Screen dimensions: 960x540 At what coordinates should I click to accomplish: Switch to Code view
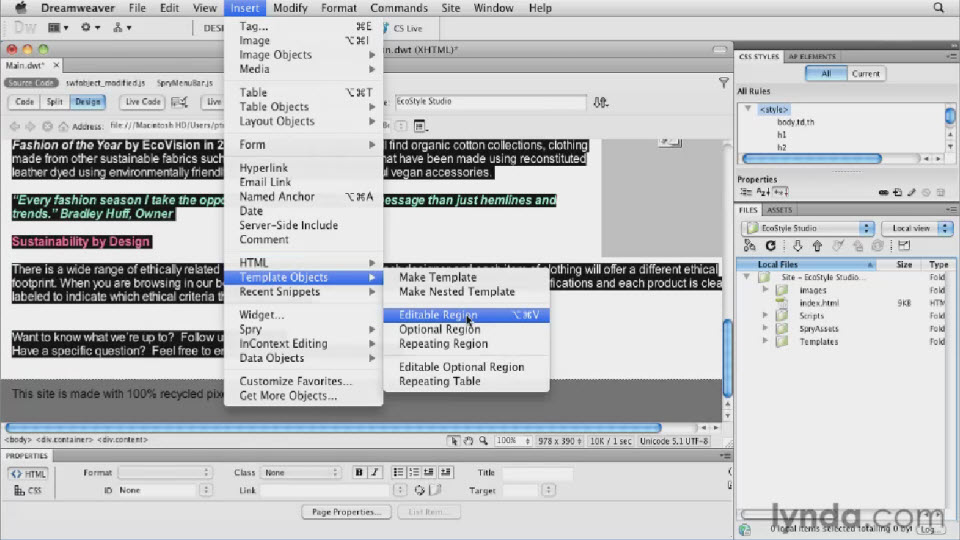point(24,102)
